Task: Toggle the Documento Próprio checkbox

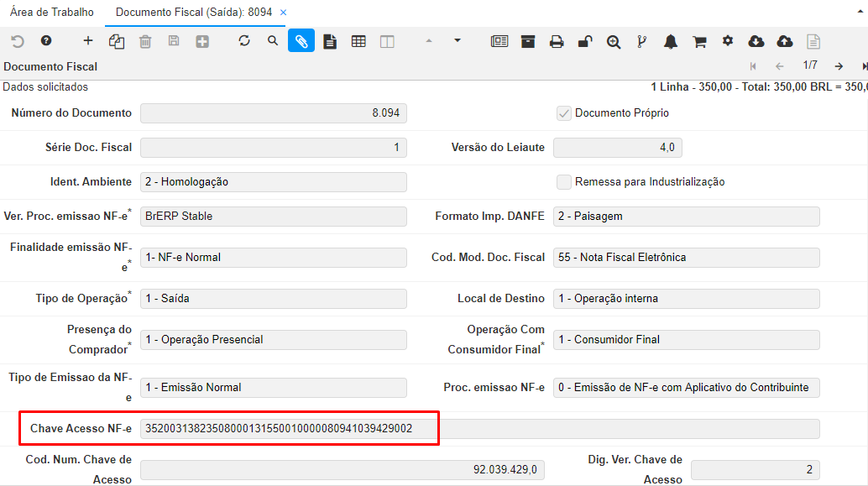Action: (564, 113)
